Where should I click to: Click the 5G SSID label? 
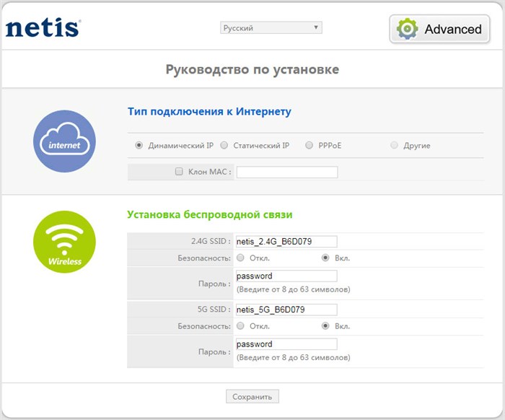[214, 309]
